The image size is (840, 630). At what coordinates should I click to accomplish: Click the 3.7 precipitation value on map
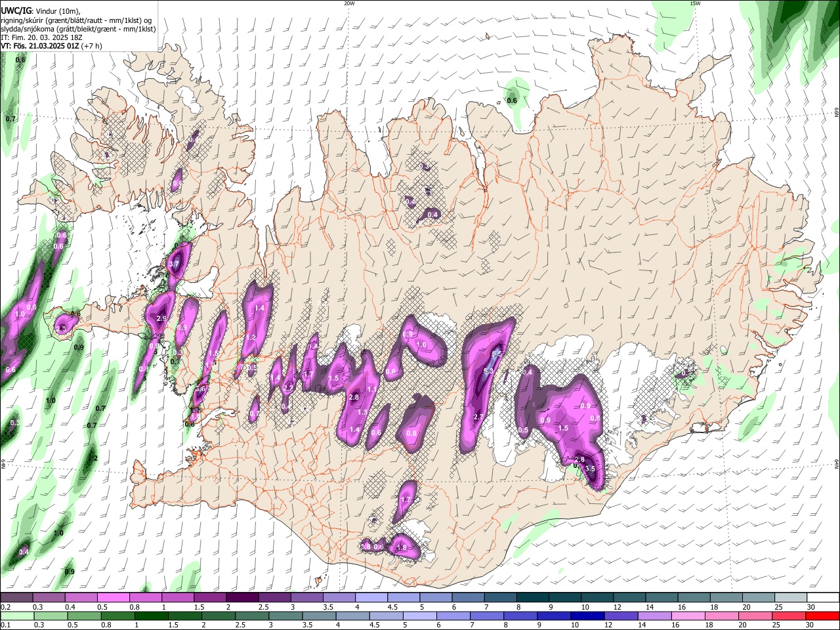pos(174,264)
